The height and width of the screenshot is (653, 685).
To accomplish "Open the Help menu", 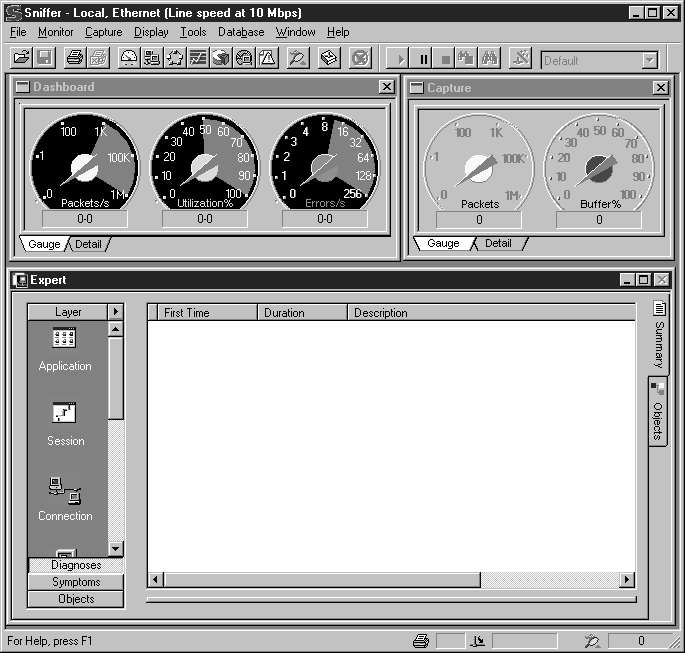I will point(338,32).
